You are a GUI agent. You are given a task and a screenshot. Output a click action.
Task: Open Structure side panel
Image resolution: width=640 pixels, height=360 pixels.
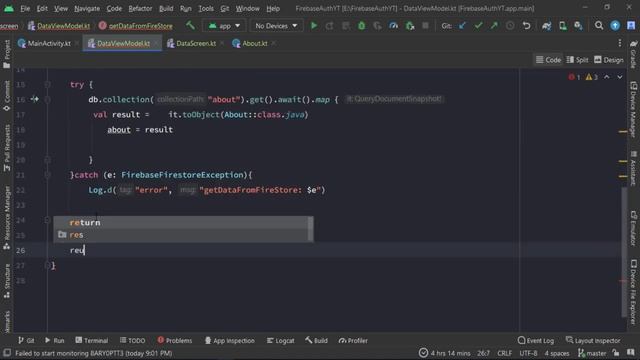[7, 280]
